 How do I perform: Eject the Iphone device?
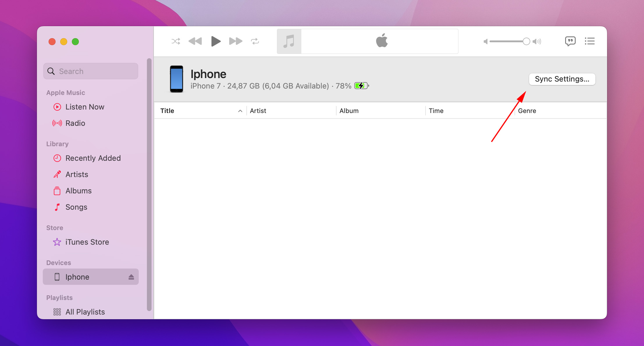tap(131, 277)
